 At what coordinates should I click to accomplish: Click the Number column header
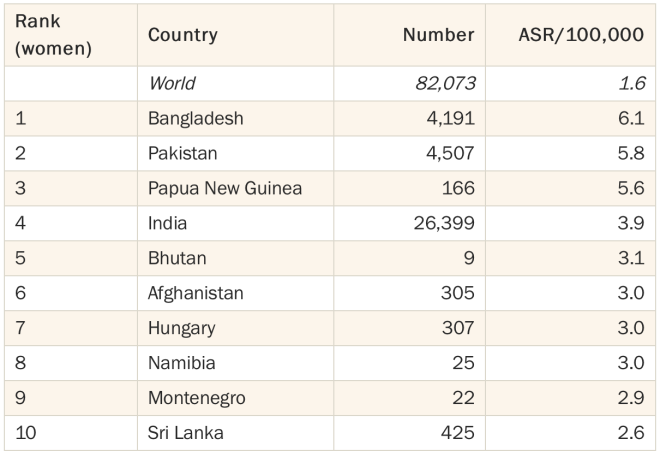438,35
